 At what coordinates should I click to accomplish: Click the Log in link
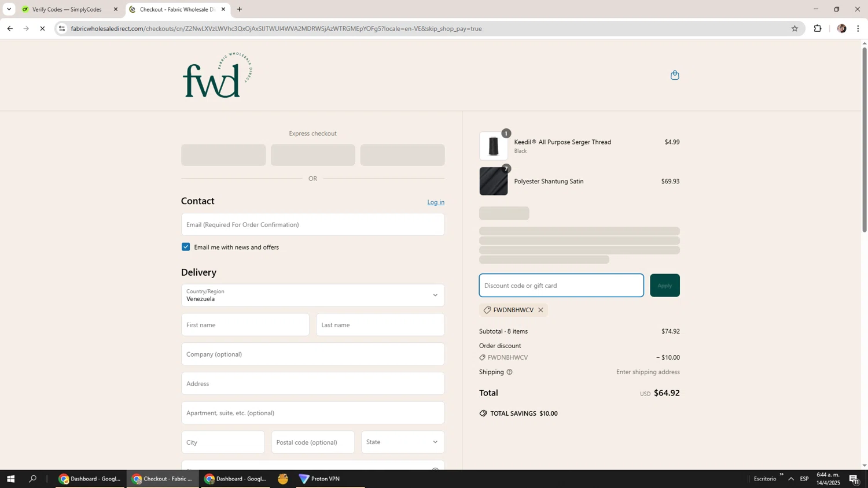pos(436,202)
